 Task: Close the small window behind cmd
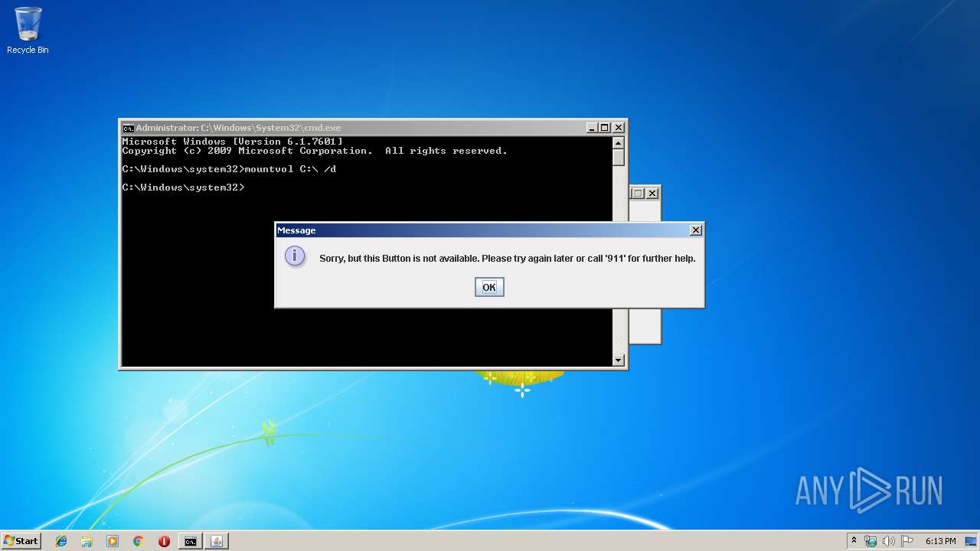(x=652, y=194)
